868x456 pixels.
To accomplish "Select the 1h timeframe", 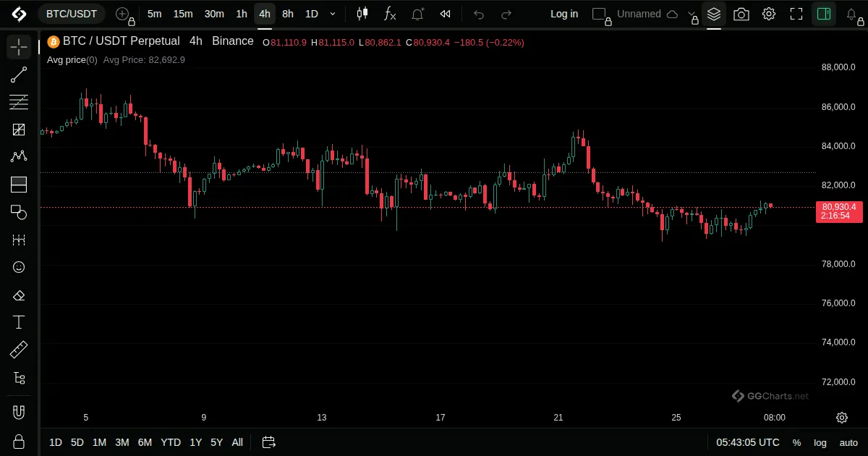I will point(242,14).
